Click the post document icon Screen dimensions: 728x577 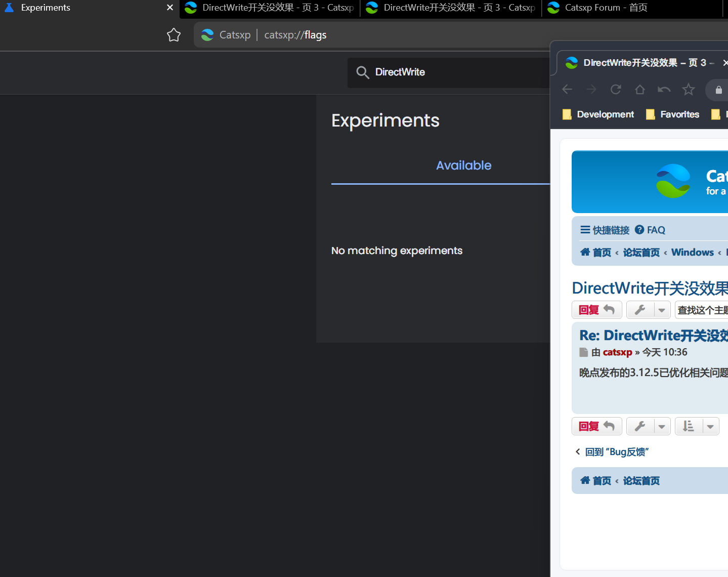pos(584,352)
